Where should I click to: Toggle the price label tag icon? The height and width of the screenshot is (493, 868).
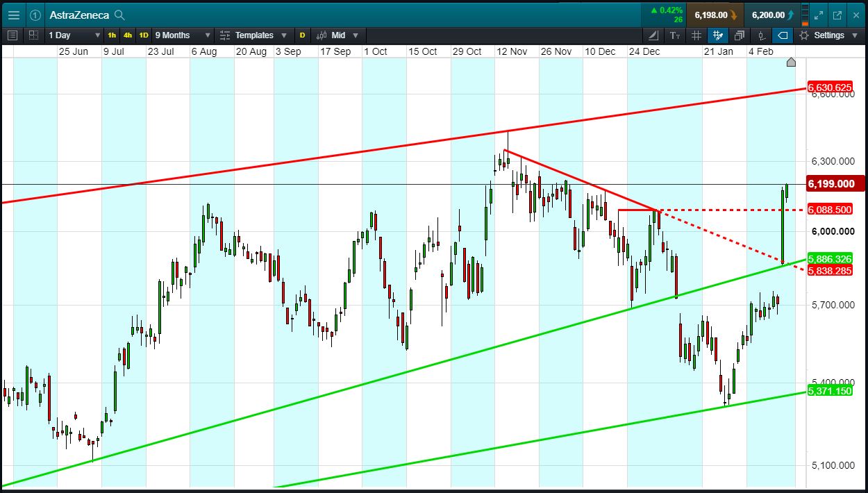pos(783,35)
